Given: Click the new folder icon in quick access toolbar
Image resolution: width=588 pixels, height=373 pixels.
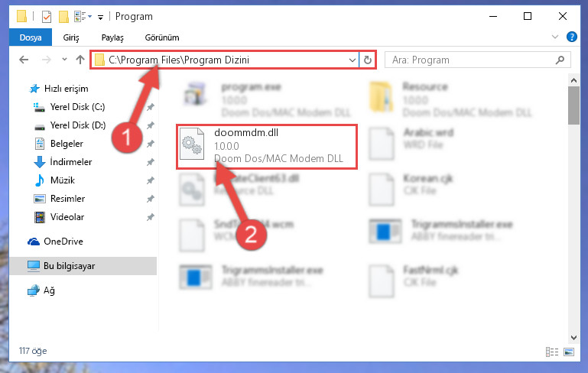Looking at the screenshot, I should 63,17.
